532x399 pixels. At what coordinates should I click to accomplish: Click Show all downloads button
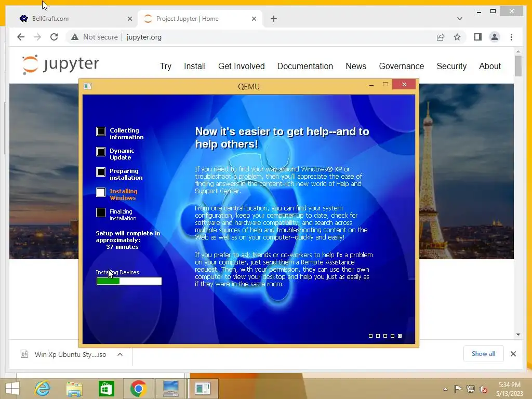[484, 354]
